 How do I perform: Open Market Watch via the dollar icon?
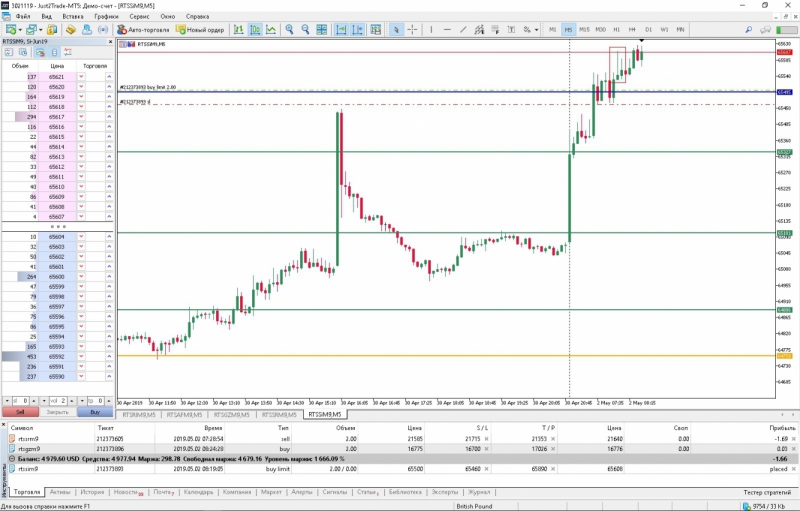52,30
